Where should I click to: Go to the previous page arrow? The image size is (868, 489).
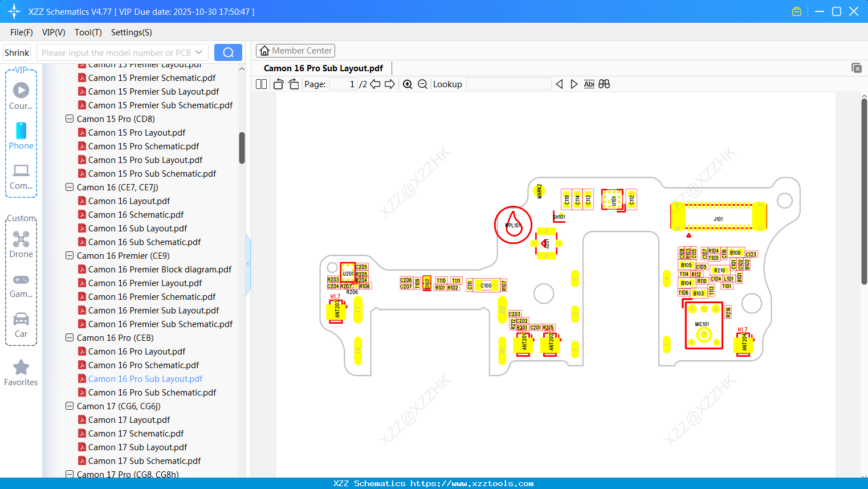coord(375,84)
